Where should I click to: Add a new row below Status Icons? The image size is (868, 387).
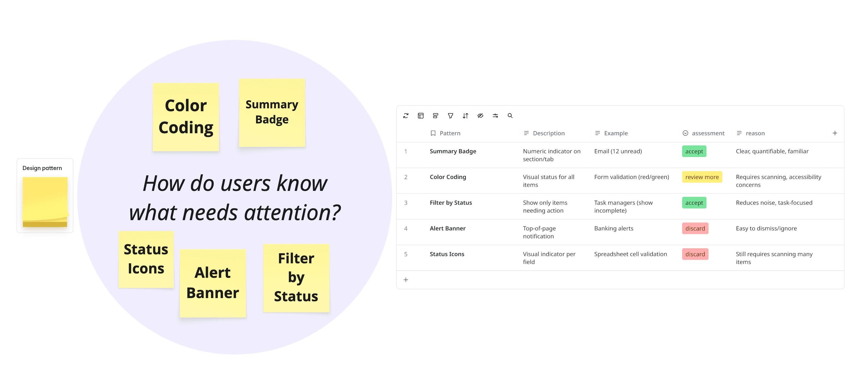coord(406,280)
